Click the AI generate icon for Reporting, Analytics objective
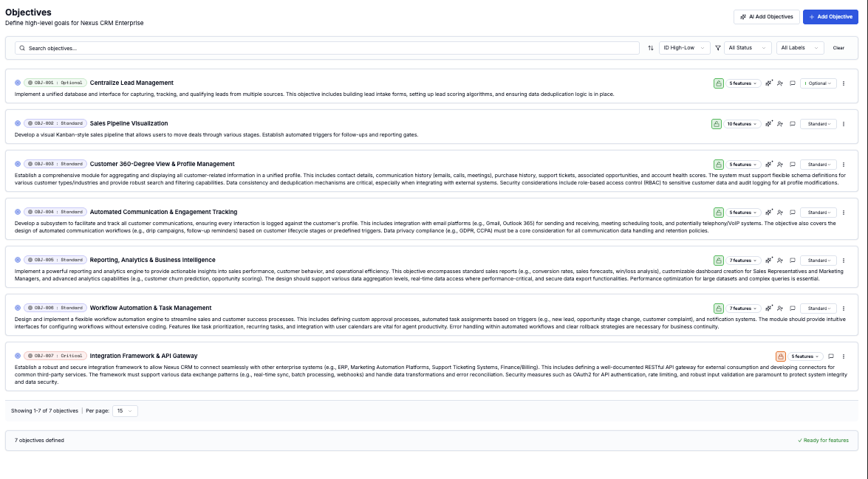The height and width of the screenshot is (479, 868). click(x=768, y=261)
